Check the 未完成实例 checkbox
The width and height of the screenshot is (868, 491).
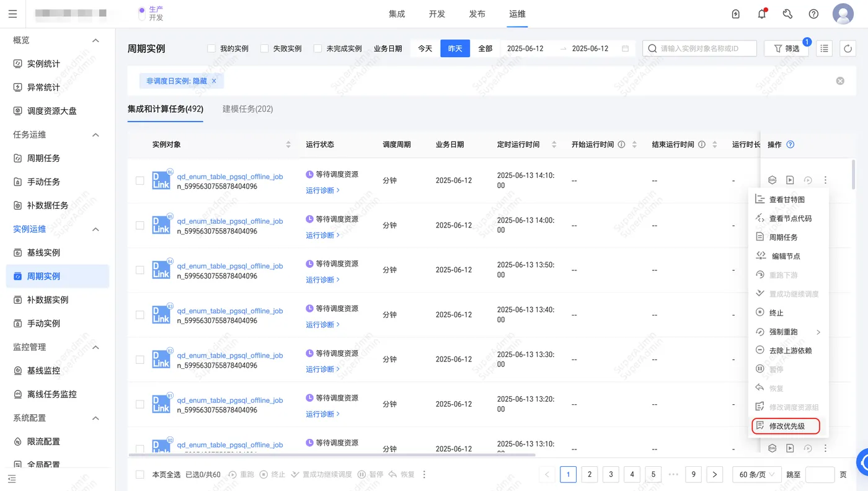tap(318, 48)
